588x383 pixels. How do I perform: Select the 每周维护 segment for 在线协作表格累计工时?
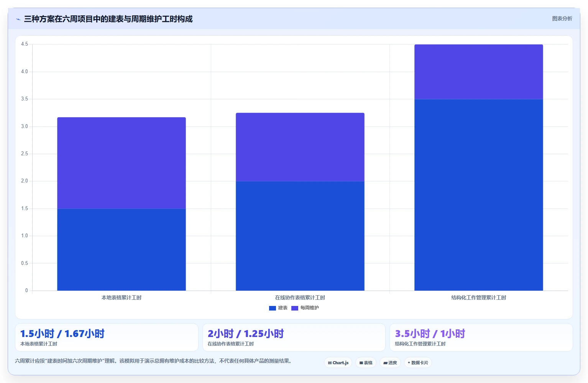click(300, 147)
